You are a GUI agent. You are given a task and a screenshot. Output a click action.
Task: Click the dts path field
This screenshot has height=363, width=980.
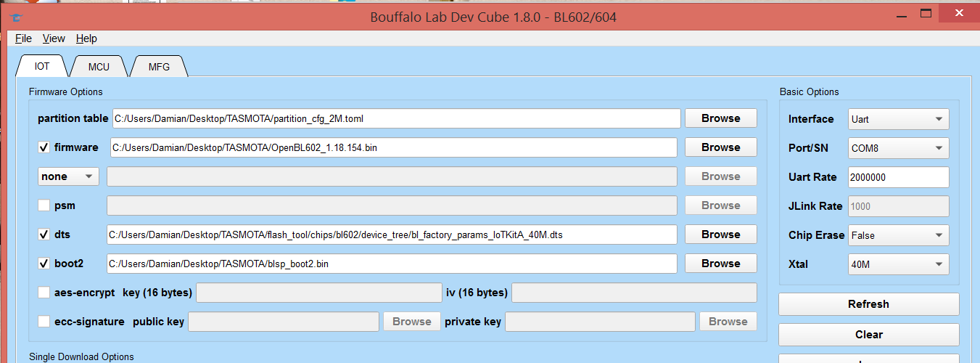[x=392, y=234]
